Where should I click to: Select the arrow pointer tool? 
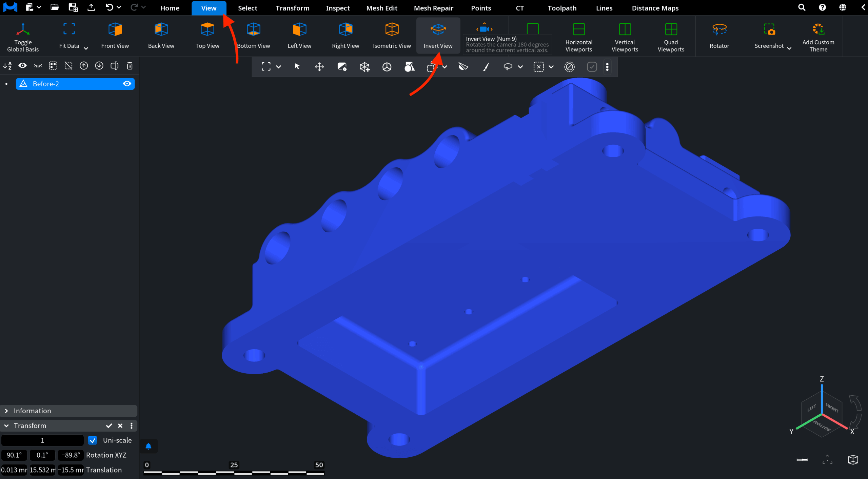click(297, 67)
